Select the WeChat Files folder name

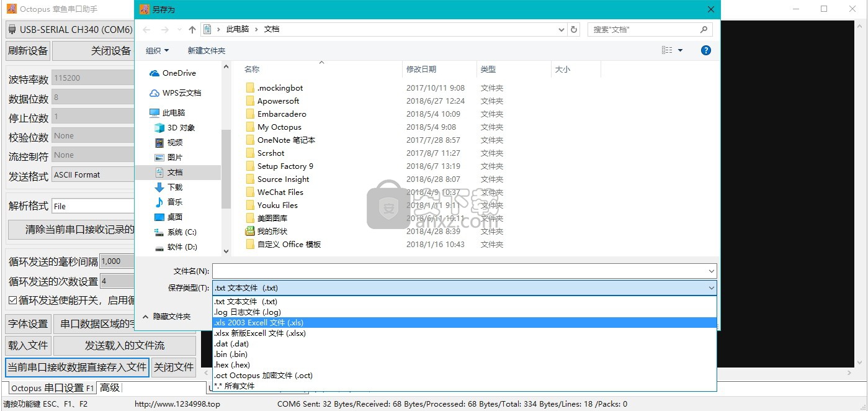[x=280, y=192]
